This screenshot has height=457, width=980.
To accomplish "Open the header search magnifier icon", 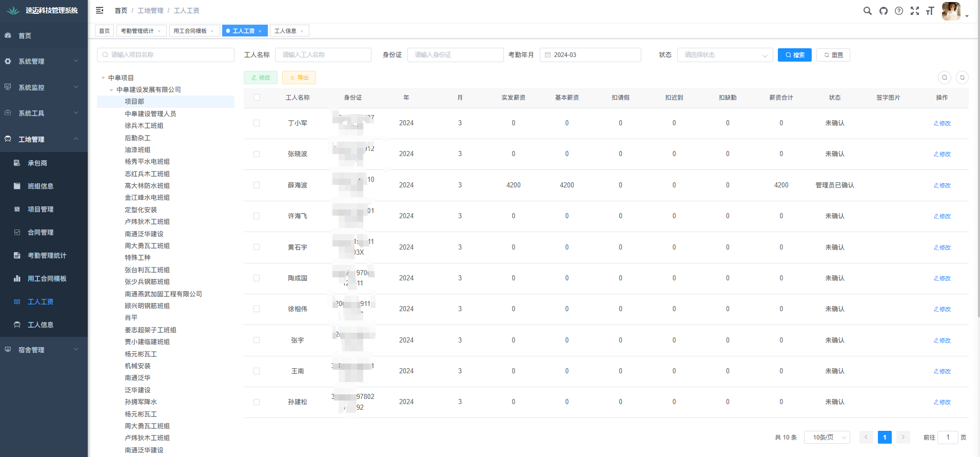I will coord(868,11).
